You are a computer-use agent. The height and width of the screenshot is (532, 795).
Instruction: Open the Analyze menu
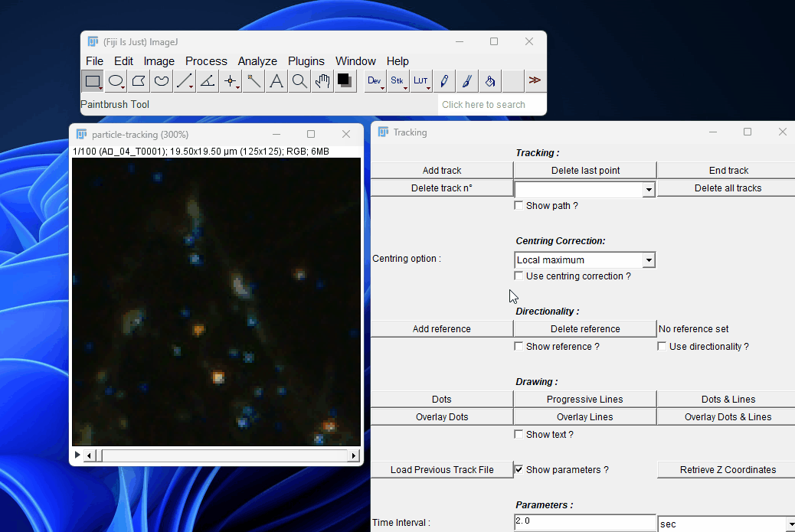[257, 61]
